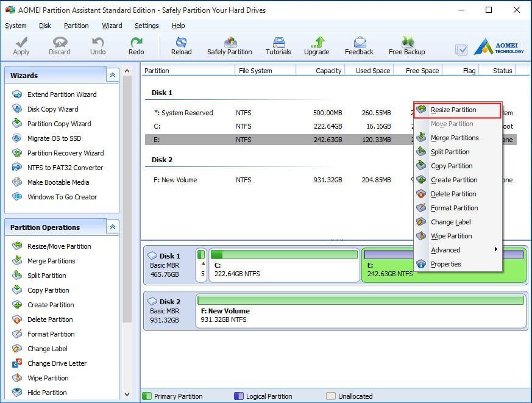Open the Wizard menu in menu bar
The width and height of the screenshot is (532, 403).
112,26
